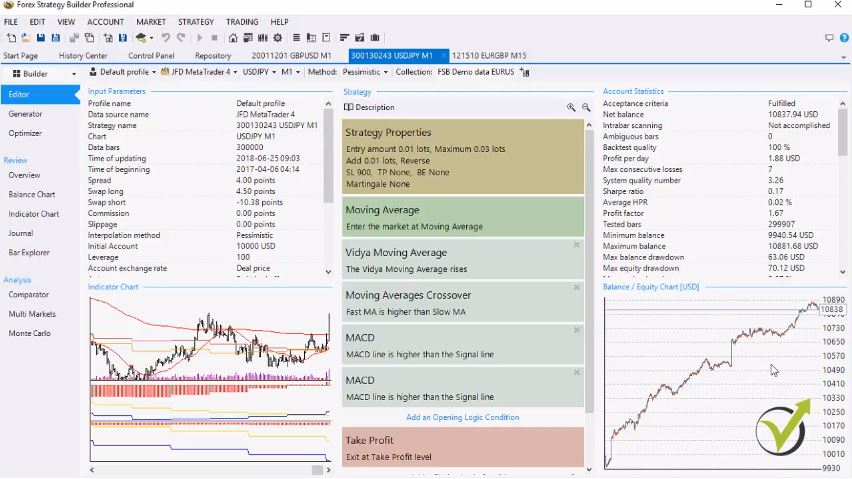
Task: Click the Home icon in toolbar
Action: (233, 38)
